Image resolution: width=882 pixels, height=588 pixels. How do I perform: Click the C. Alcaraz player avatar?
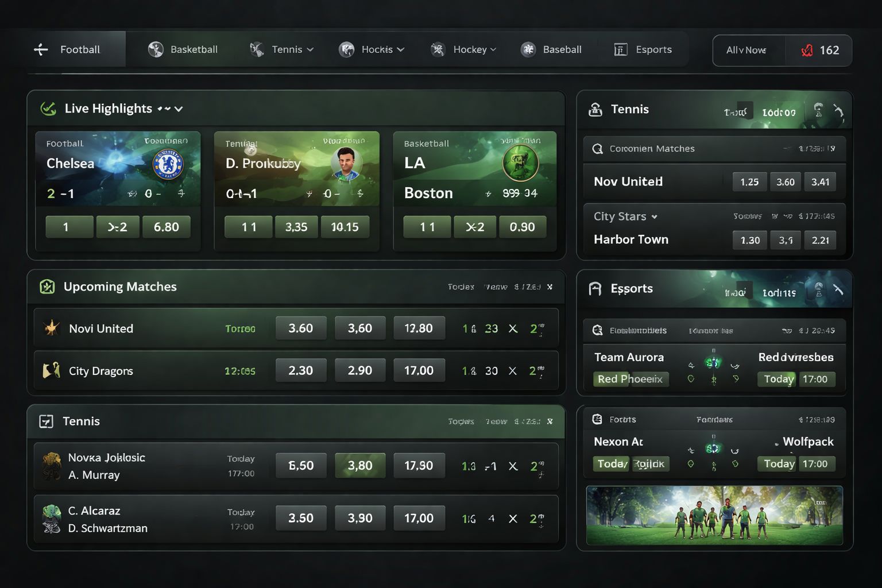point(52,519)
